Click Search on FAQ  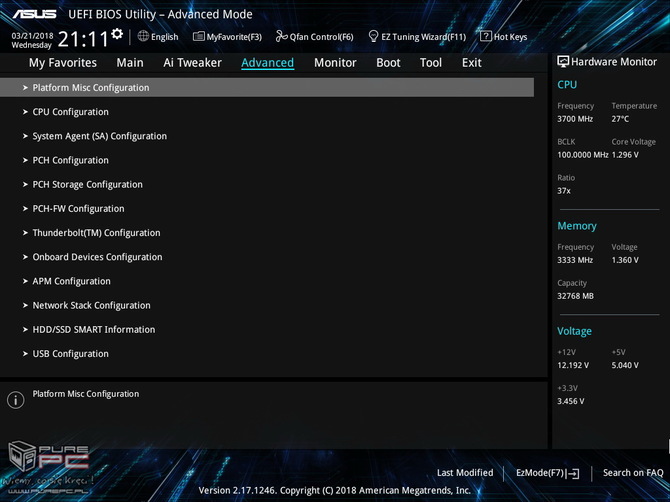pyautogui.click(x=633, y=473)
